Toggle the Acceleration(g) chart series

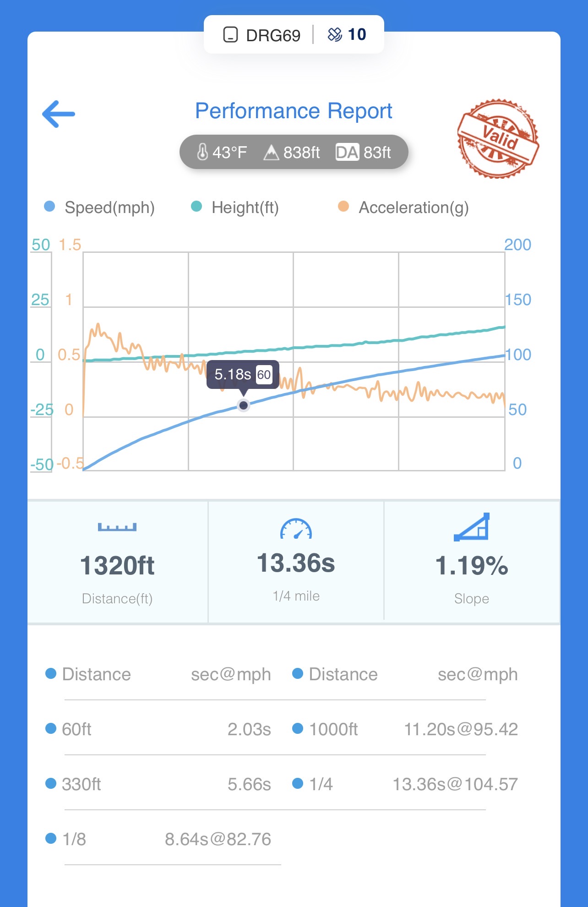tap(403, 207)
